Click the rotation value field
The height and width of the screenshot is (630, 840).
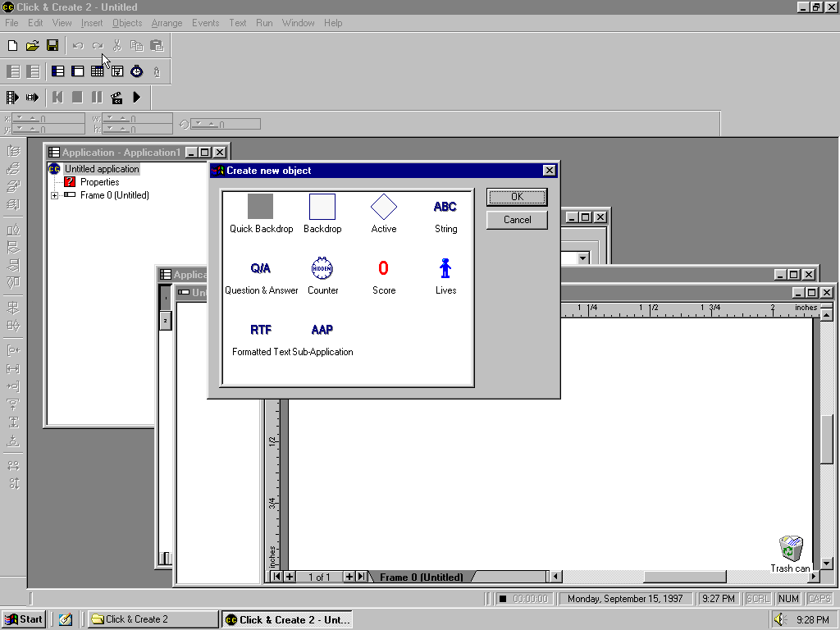click(226, 125)
